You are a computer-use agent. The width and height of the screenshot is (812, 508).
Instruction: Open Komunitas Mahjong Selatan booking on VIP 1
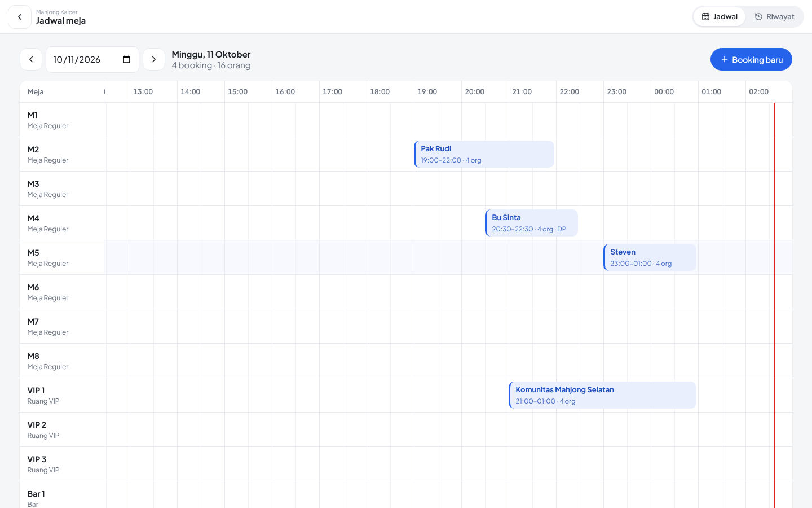(603, 395)
